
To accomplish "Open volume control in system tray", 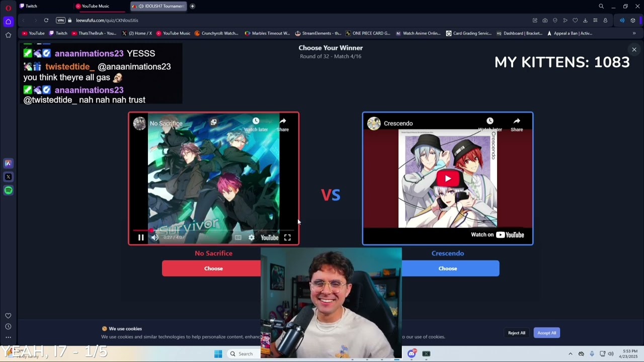I will [611, 354].
